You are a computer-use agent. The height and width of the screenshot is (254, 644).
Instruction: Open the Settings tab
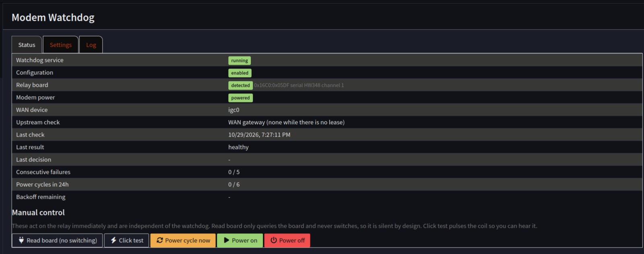pyautogui.click(x=60, y=45)
